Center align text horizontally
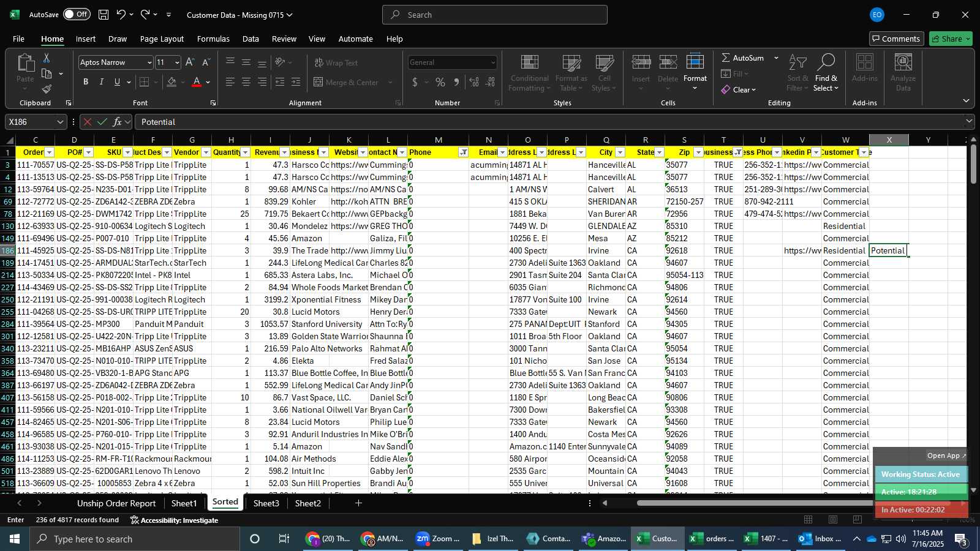Screen dimensions: 980x551 coord(246,82)
